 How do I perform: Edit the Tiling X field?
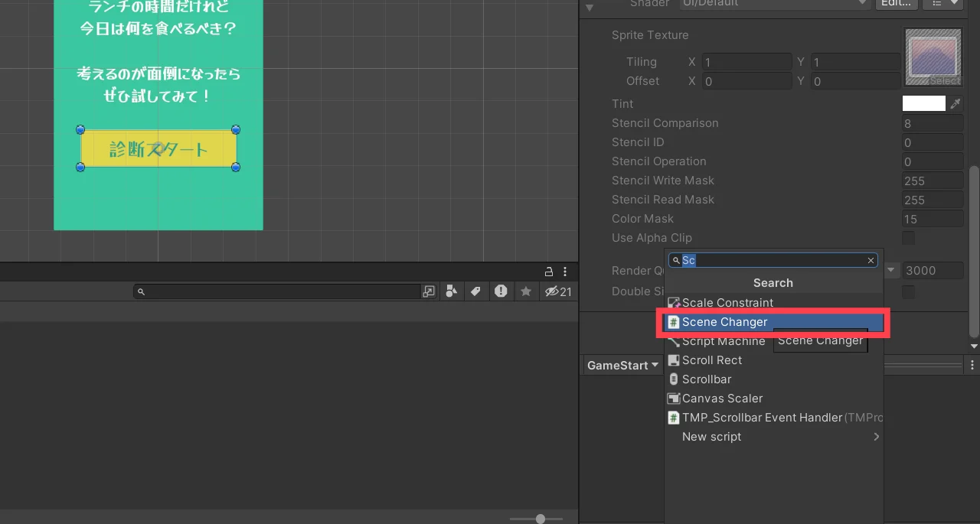746,62
